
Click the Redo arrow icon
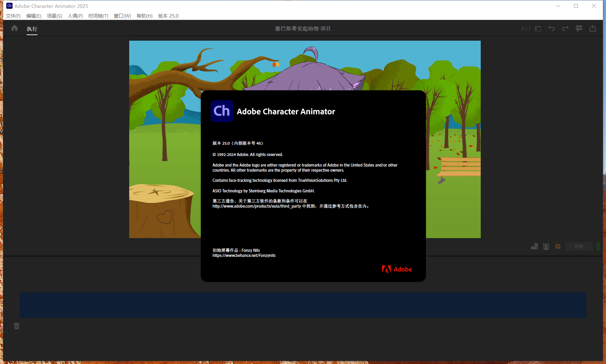click(x=565, y=28)
